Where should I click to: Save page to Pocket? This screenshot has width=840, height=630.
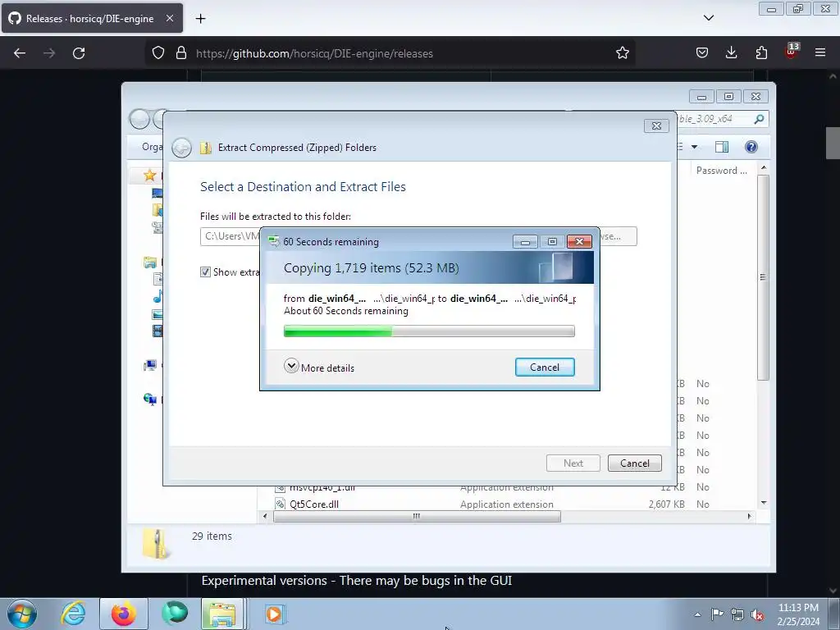[702, 53]
